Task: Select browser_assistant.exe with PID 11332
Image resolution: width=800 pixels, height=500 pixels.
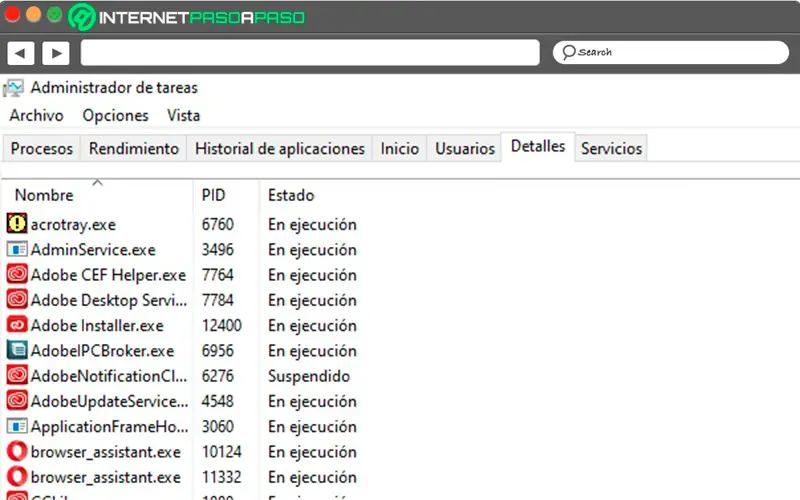Action: (x=106, y=478)
